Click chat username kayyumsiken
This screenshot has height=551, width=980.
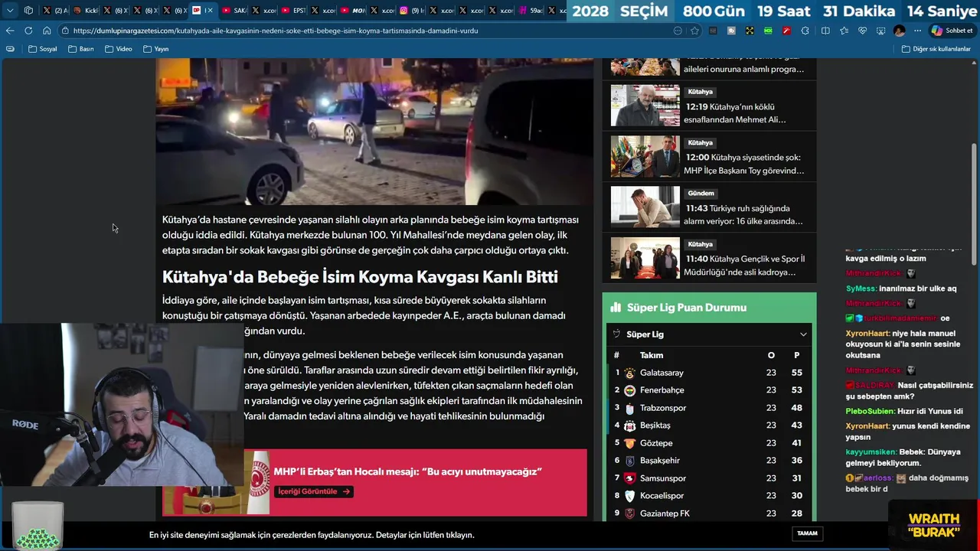[871, 452]
